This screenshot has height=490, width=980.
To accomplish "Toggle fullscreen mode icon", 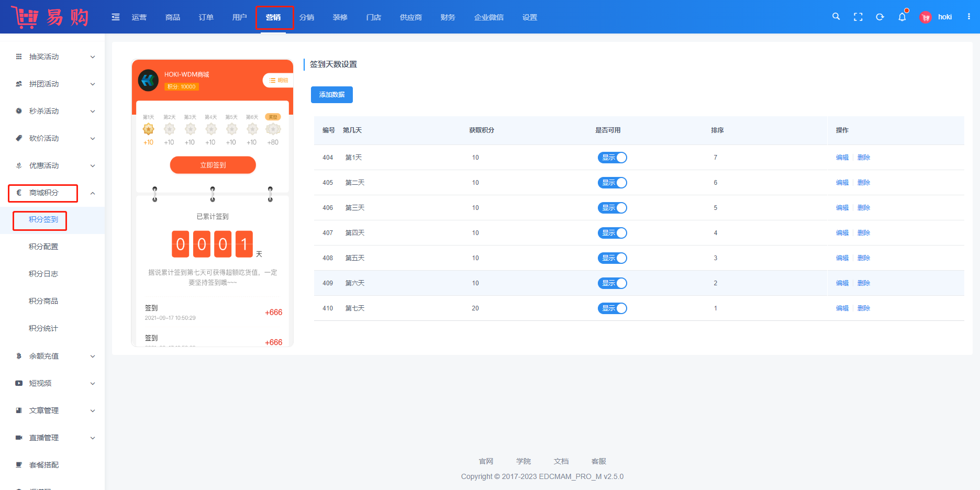I will point(858,17).
